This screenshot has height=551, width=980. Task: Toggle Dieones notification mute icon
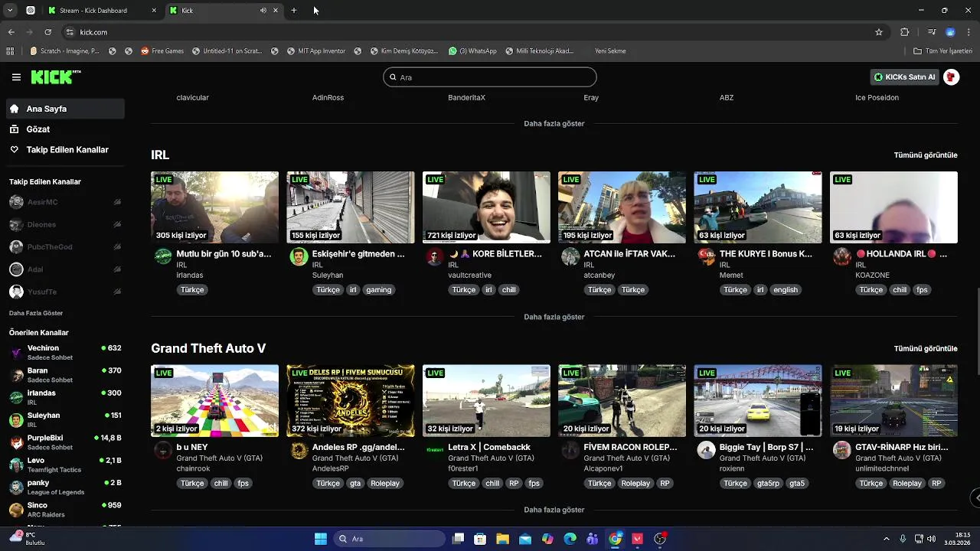pyautogui.click(x=117, y=224)
